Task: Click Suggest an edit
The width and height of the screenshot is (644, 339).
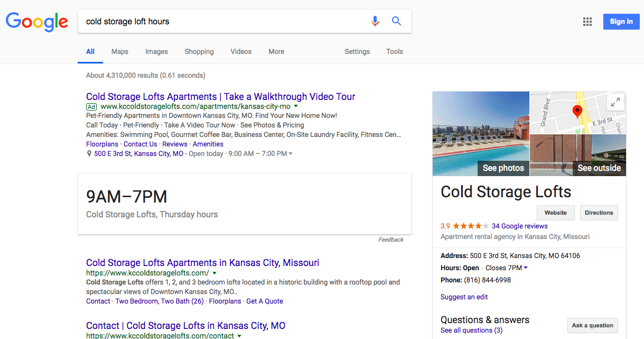Action: [464, 297]
